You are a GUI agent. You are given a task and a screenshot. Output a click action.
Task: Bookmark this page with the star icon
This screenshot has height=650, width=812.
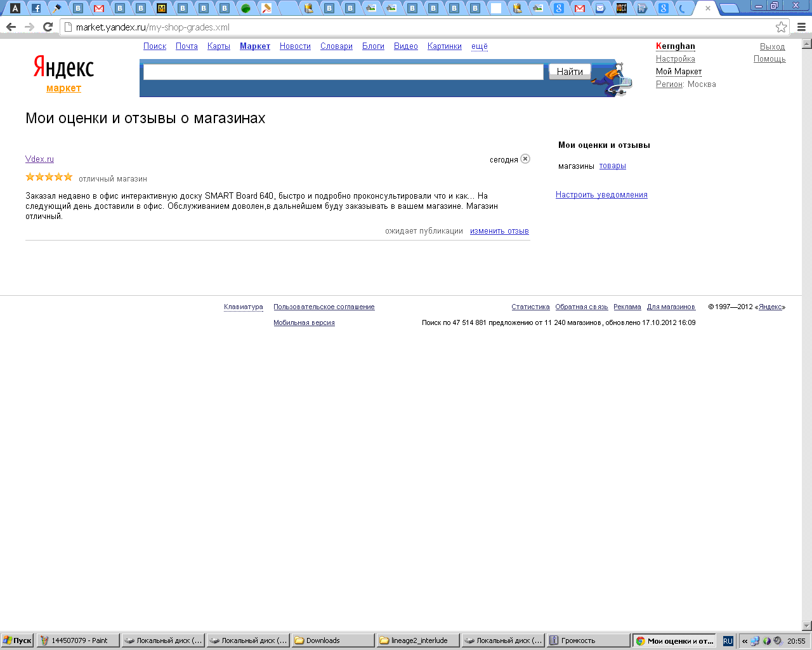(781, 27)
